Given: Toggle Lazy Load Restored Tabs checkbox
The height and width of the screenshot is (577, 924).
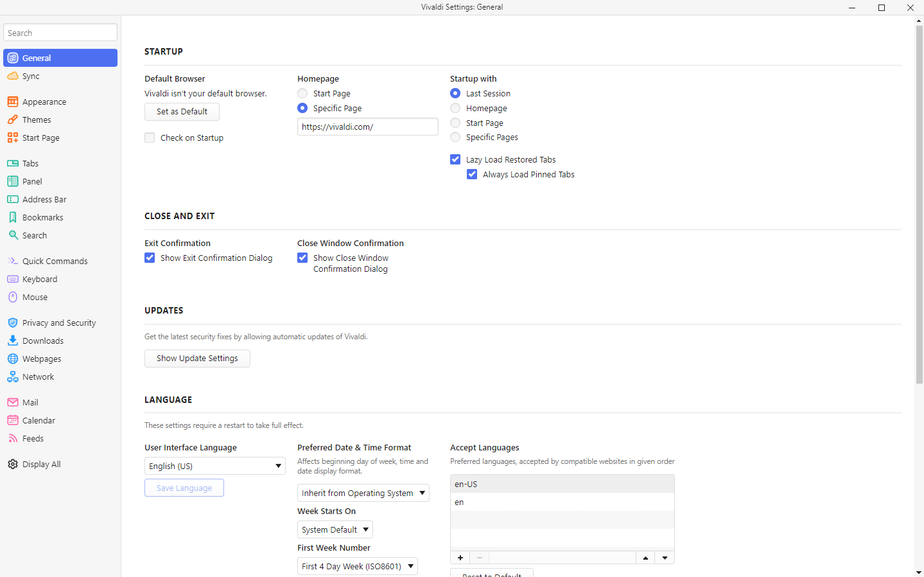Looking at the screenshot, I should point(455,159).
